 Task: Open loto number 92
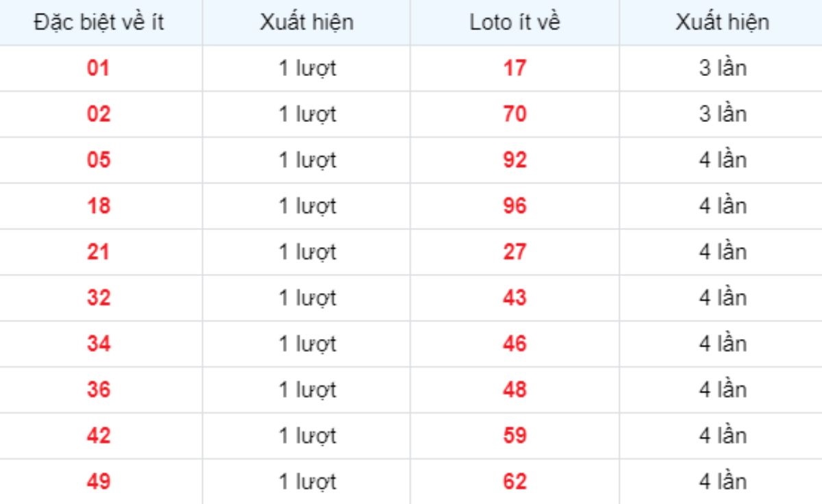pyautogui.click(x=514, y=160)
